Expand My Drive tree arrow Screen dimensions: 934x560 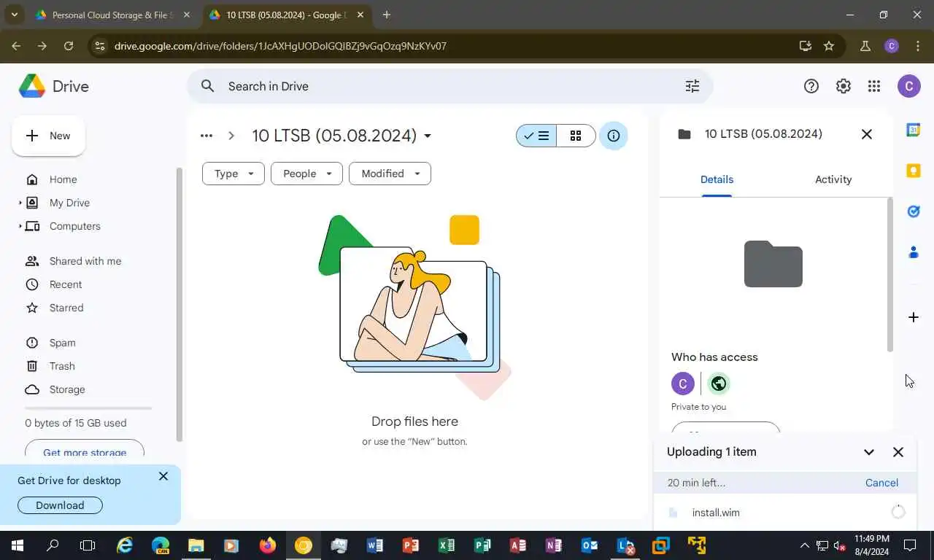20,203
